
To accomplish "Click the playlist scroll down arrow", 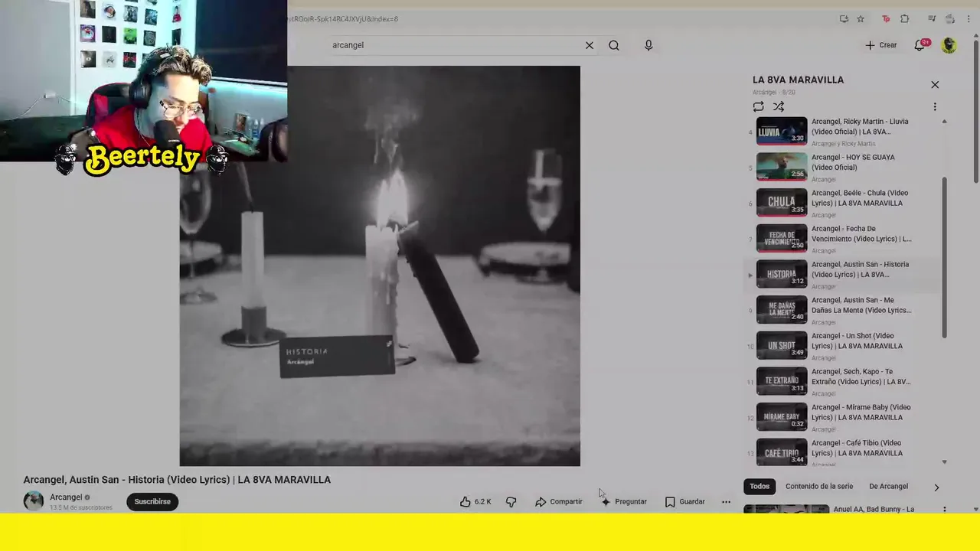I will (944, 461).
